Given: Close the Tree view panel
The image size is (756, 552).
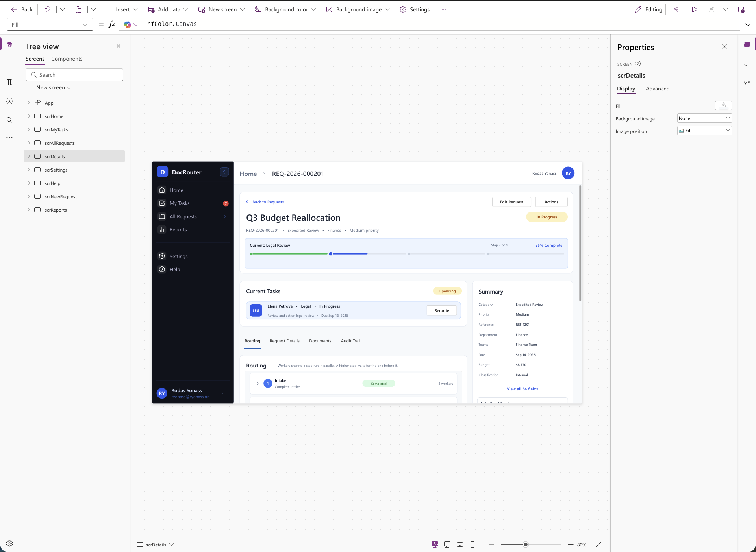Looking at the screenshot, I should [x=119, y=46].
